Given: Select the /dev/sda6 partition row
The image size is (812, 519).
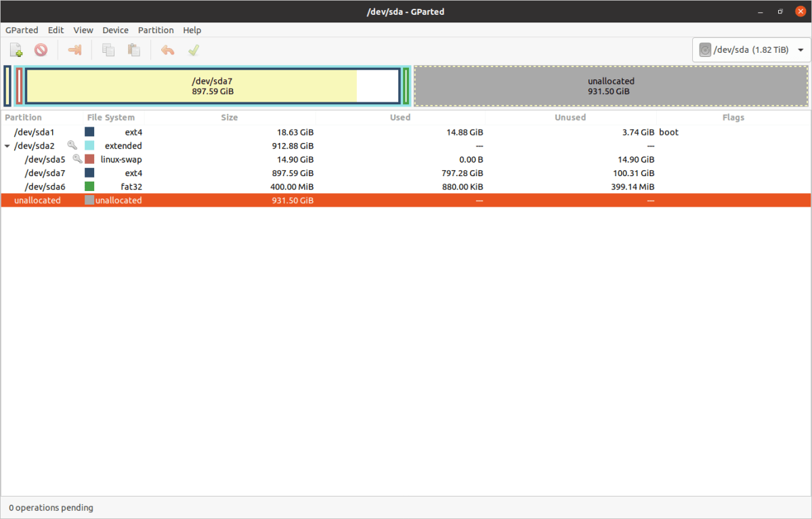Looking at the screenshot, I should (406, 186).
